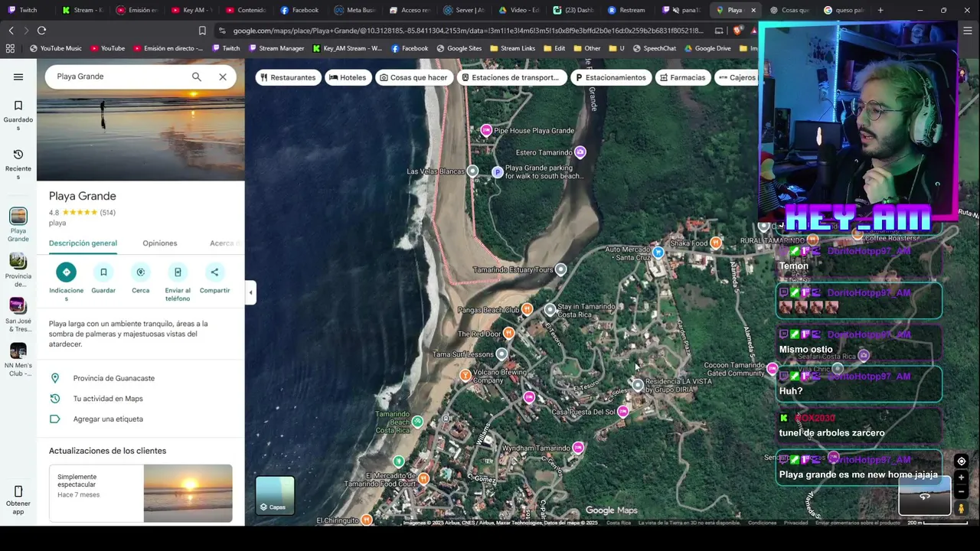Click the Casa Puesta Del Sol pin
980x551 pixels.
623,412
